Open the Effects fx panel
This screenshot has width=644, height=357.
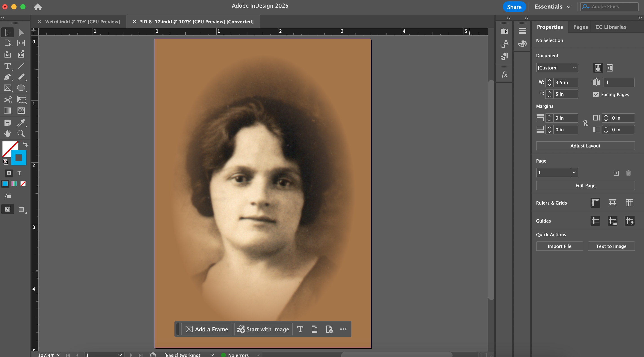504,75
